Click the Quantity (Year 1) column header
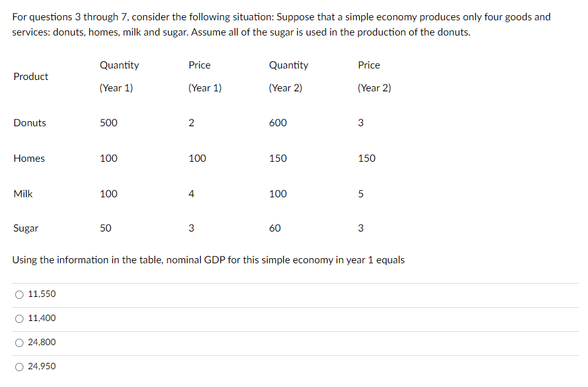 tap(120, 76)
